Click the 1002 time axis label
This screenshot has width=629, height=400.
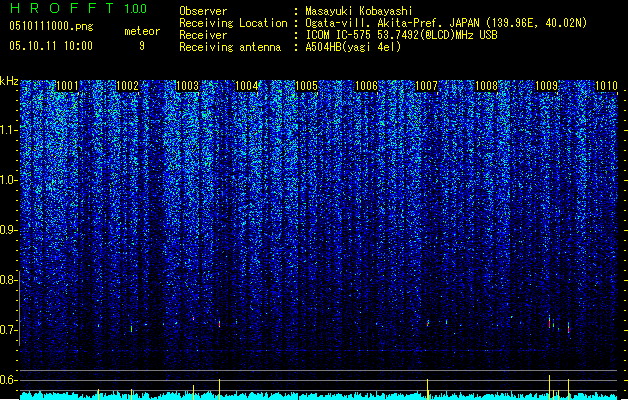point(127,86)
